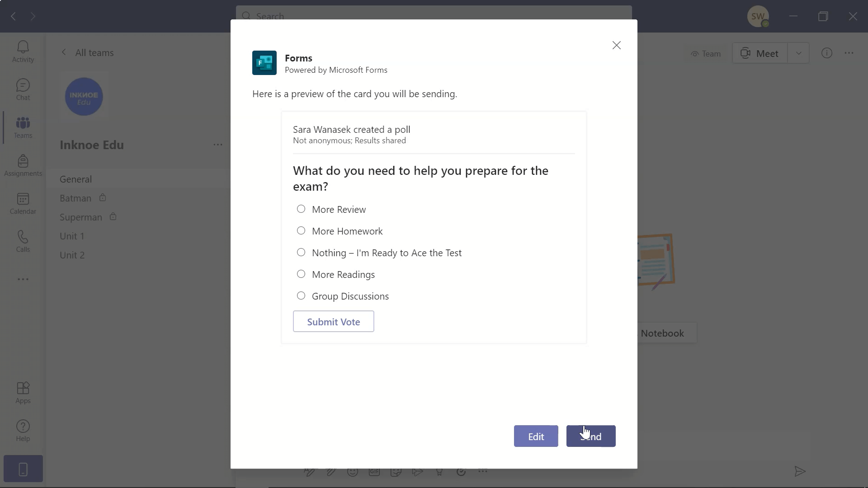Screen dimensions: 868x488
Task: Click Edit to modify poll
Action: pos(535,436)
